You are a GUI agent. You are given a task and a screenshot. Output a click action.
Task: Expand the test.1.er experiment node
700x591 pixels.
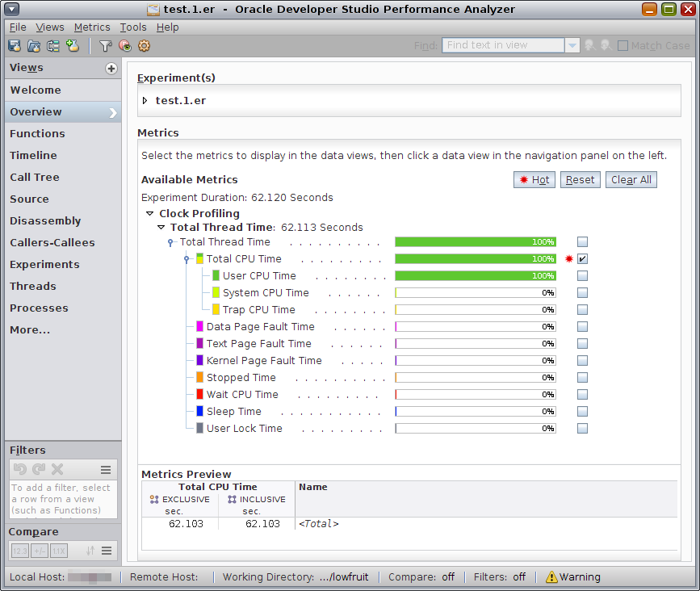click(x=145, y=100)
